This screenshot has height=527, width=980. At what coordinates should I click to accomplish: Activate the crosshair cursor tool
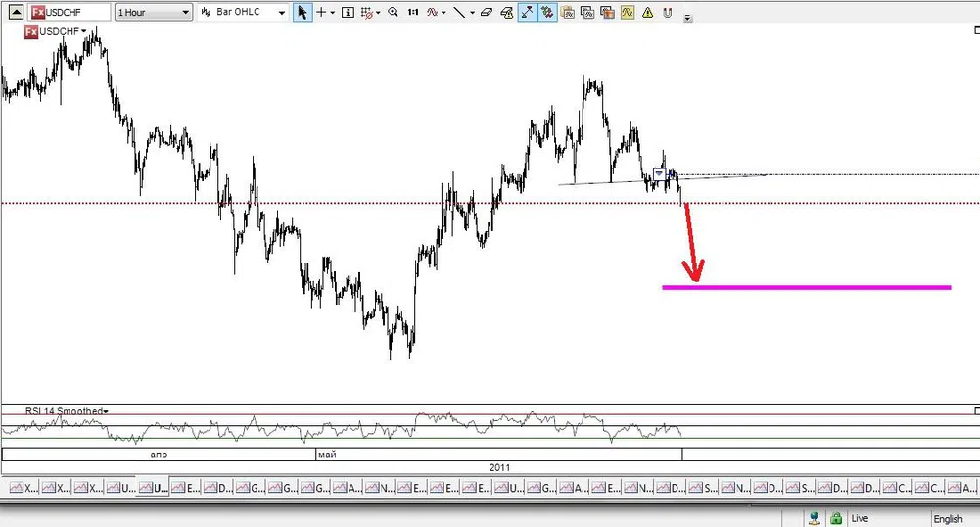click(321, 12)
